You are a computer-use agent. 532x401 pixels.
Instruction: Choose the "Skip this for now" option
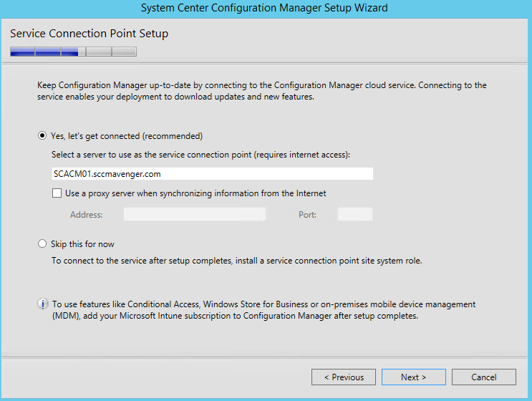click(x=42, y=244)
